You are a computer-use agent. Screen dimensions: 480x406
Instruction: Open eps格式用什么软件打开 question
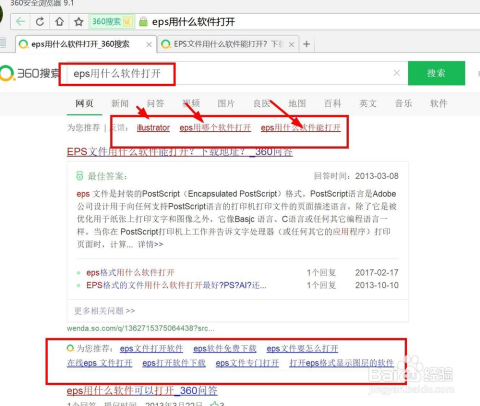130,273
